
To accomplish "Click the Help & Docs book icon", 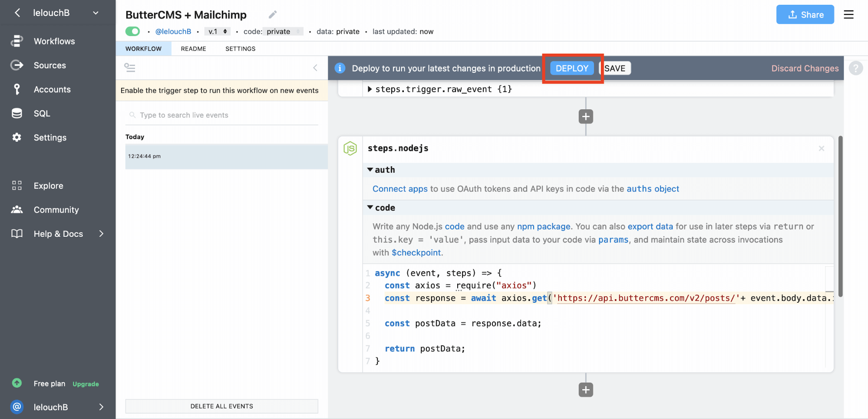I will pos(17,234).
